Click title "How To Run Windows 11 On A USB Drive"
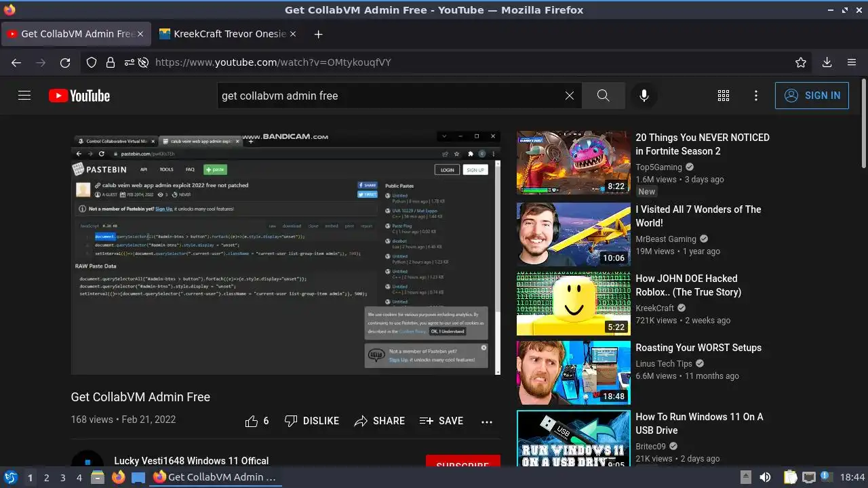 699,424
